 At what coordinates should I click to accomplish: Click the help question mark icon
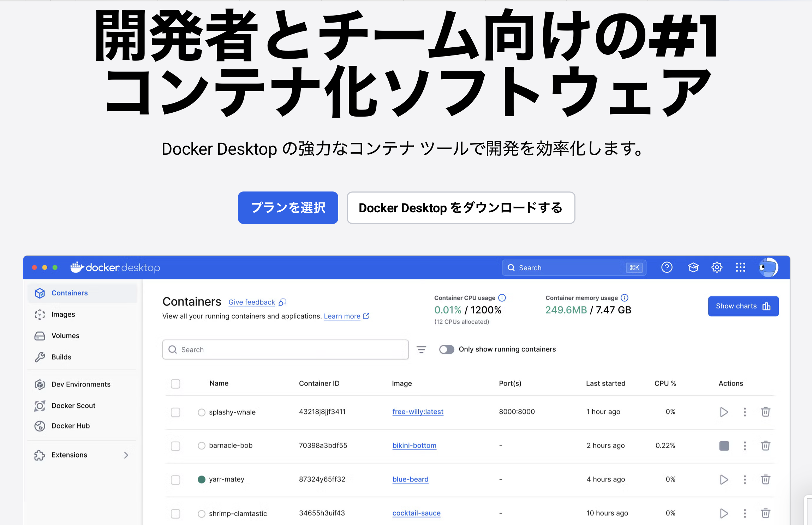click(x=667, y=267)
